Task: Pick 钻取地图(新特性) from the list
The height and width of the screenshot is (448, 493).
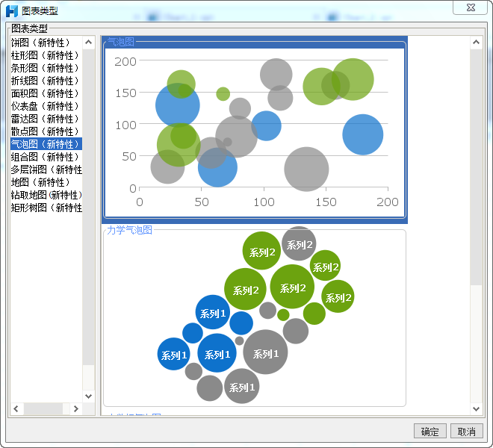Action: pyautogui.click(x=46, y=195)
